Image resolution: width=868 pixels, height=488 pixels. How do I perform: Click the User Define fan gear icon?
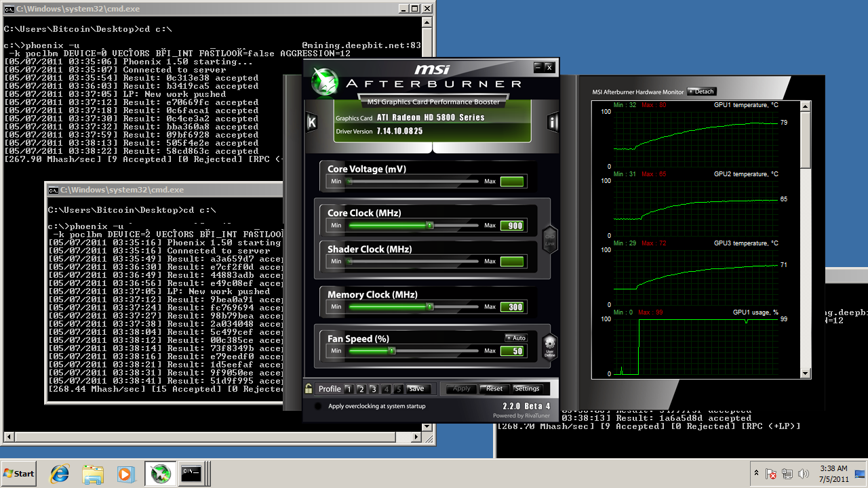click(x=550, y=346)
